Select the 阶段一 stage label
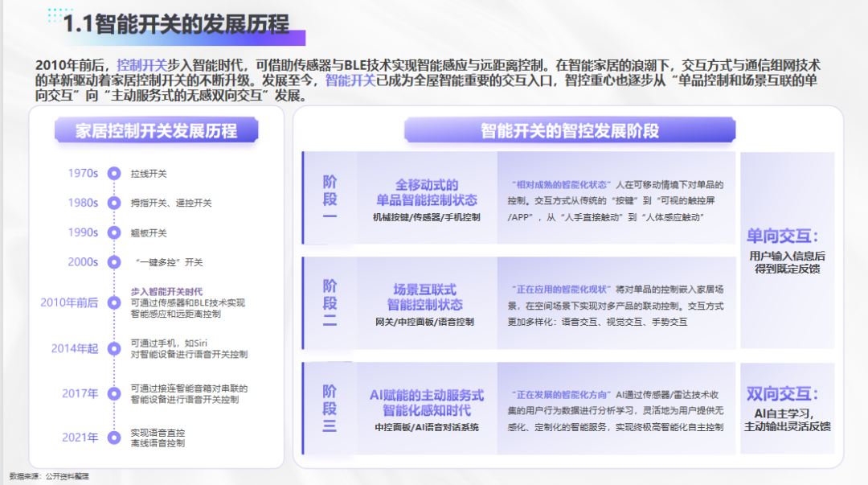Screen dimensions: 868x485 (x=330, y=198)
